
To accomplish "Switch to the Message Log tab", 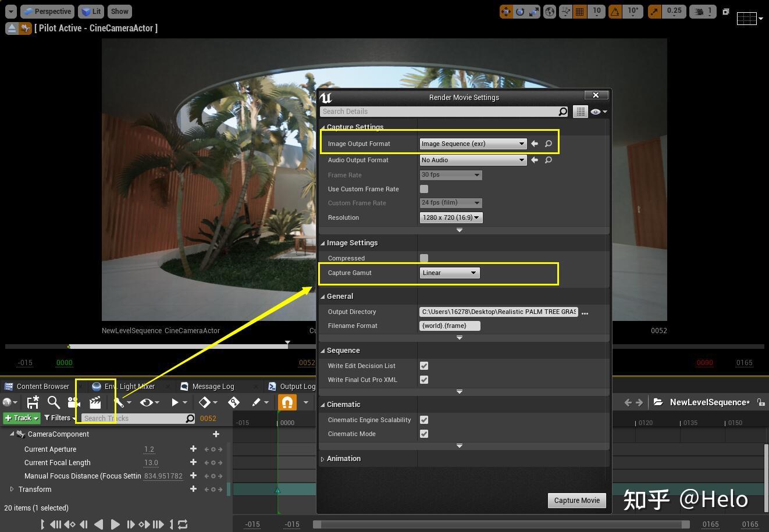I will [x=213, y=386].
